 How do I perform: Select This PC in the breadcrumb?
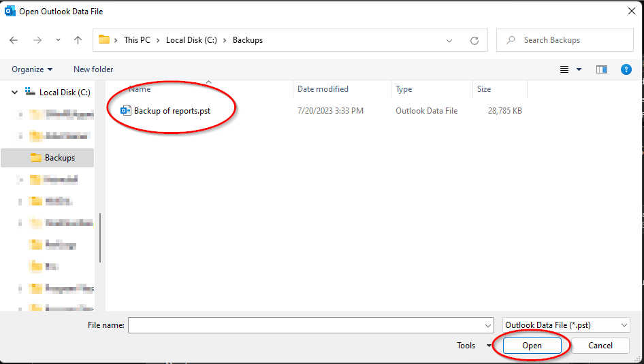click(x=138, y=40)
